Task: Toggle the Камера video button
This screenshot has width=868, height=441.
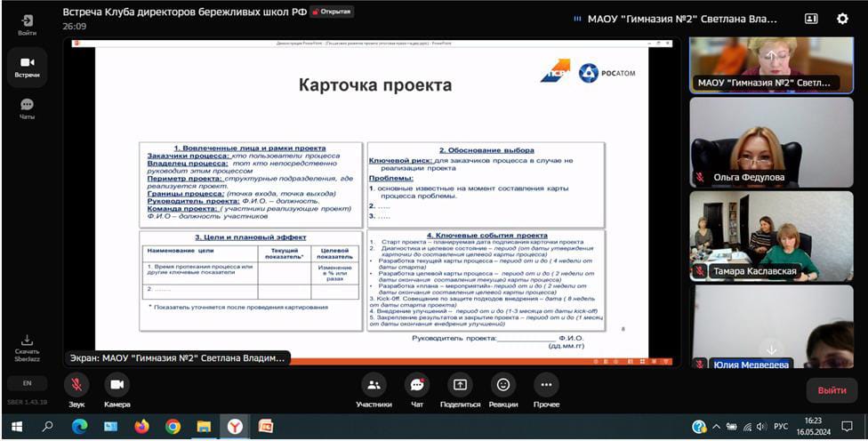Action: (117, 385)
